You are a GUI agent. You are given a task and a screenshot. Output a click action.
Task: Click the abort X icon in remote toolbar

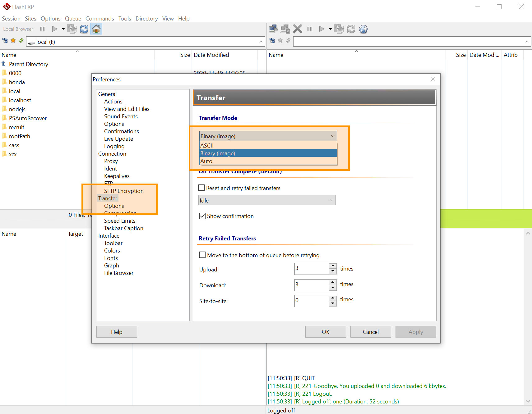click(297, 29)
